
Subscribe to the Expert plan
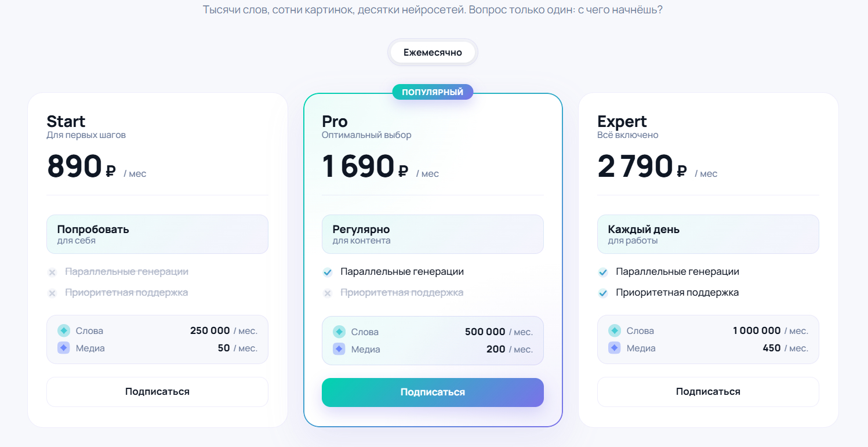point(708,392)
